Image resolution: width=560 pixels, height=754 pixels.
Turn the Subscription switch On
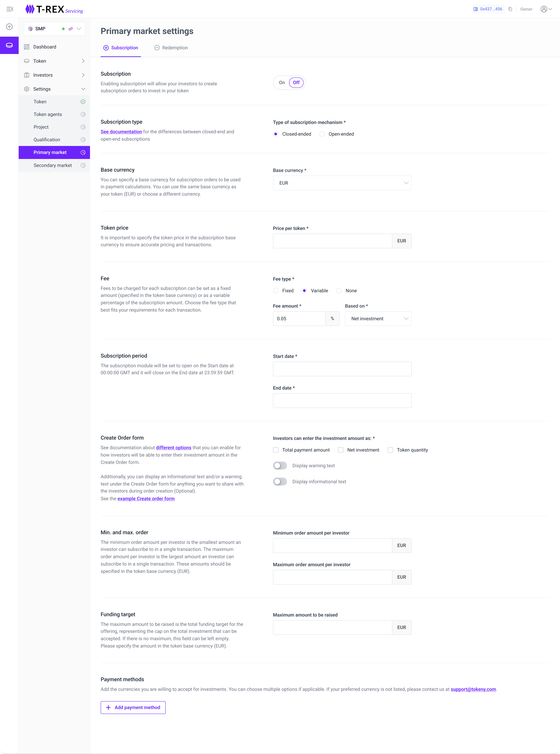point(282,83)
